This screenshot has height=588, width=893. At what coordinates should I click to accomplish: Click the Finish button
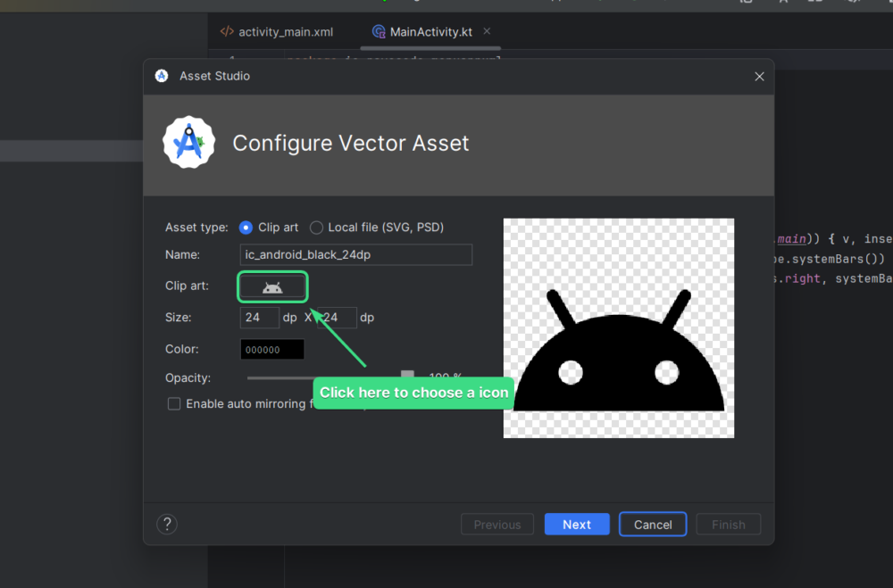(729, 525)
